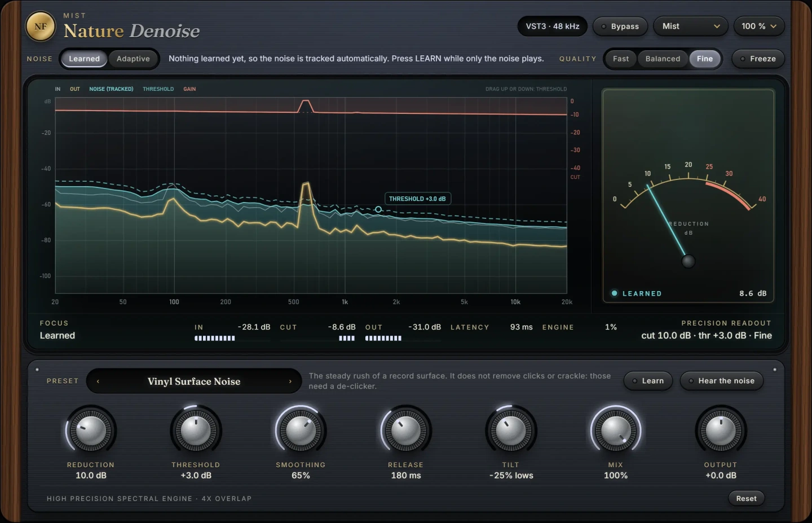Image resolution: width=812 pixels, height=523 pixels.
Task: Set quality to Fast
Action: pos(621,59)
